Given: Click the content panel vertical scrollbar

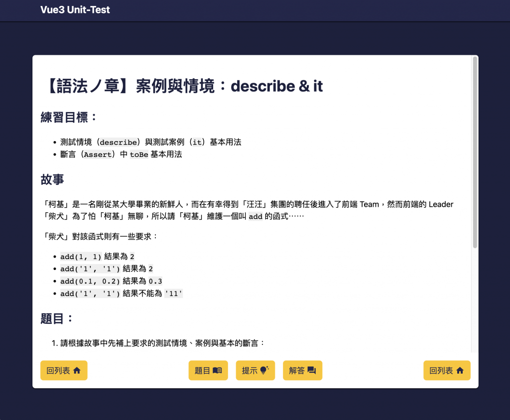Looking at the screenshot, I should point(475,152).
